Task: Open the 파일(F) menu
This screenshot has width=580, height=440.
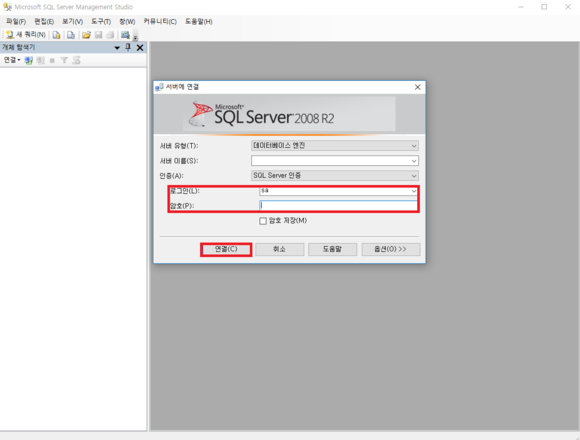Action: pos(16,22)
